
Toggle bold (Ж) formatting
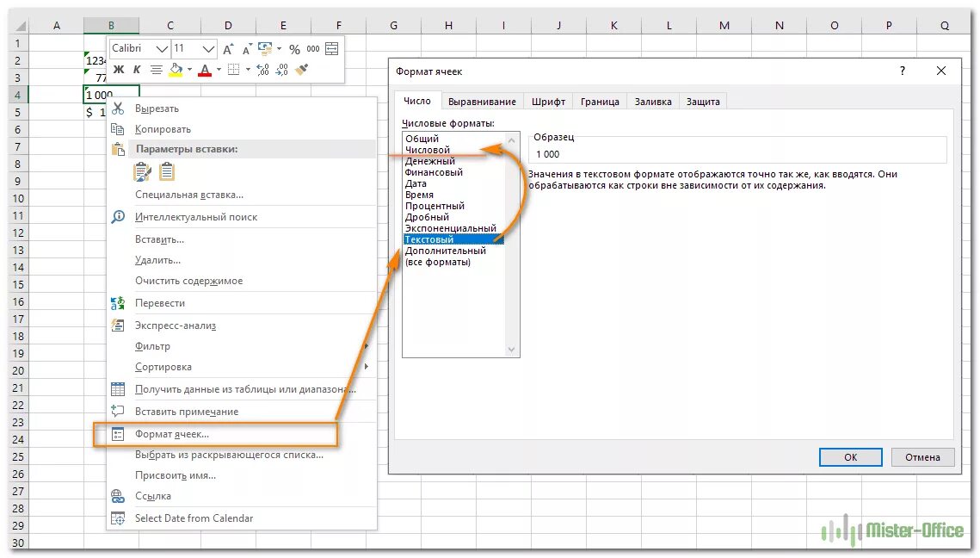tap(119, 70)
